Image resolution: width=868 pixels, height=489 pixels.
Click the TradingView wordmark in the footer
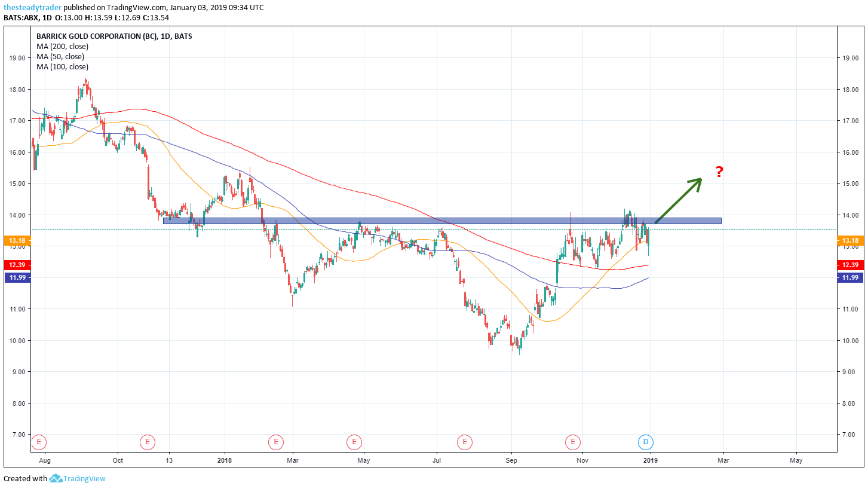85,478
